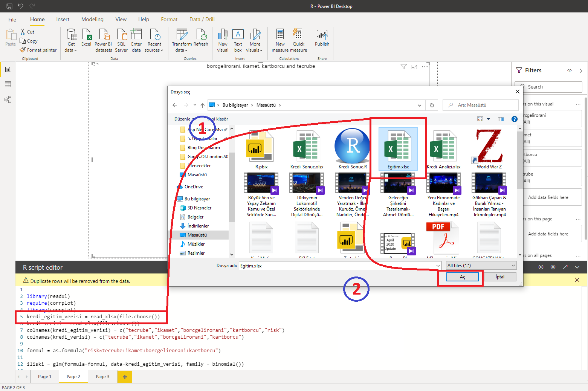The image size is (588, 391).
Task: Click the Aç button to open file
Action: point(462,277)
